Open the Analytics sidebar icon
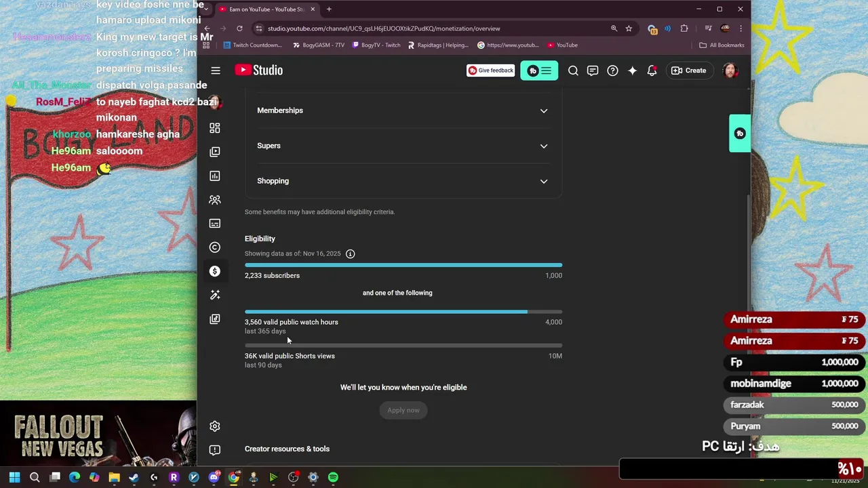 [x=215, y=176]
